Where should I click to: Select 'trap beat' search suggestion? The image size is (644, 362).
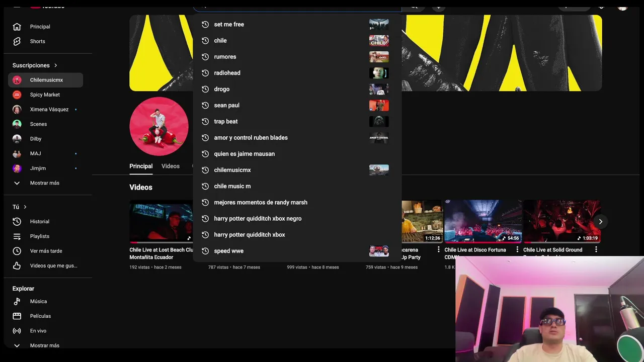pos(297,121)
